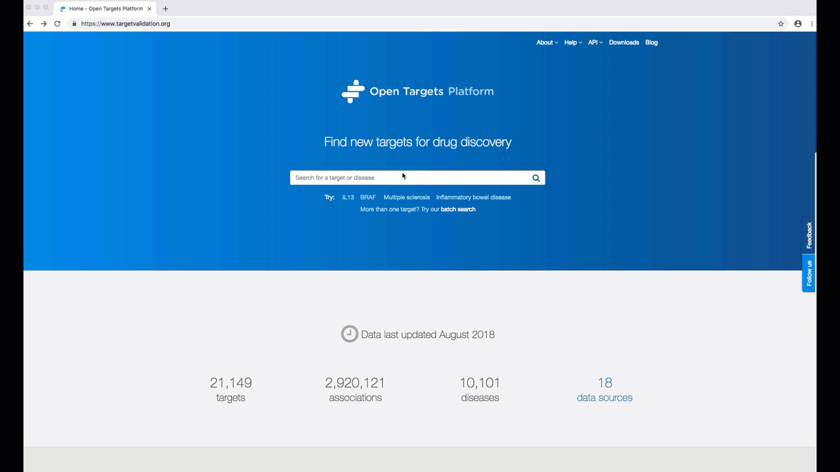The image size is (840, 472).
Task: Open the batch search link
Action: pyautogui.click(x=458, y=209)
